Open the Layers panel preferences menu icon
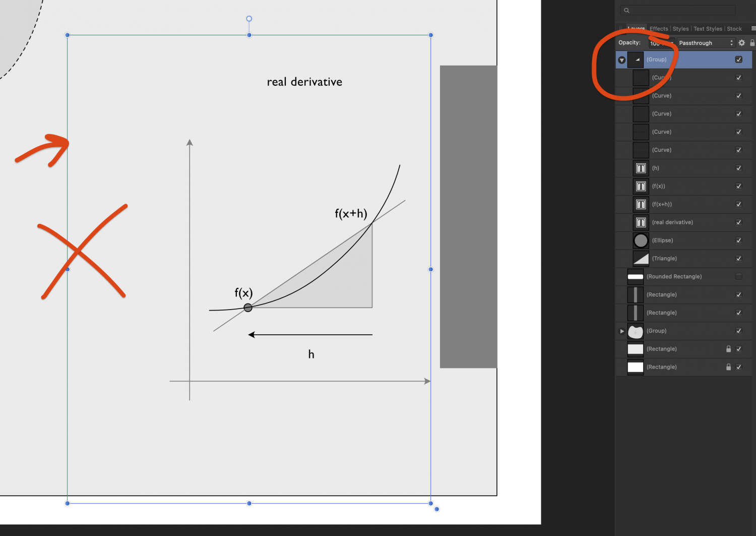Screen dimensions: 756x536 click(x=753, y=29)
